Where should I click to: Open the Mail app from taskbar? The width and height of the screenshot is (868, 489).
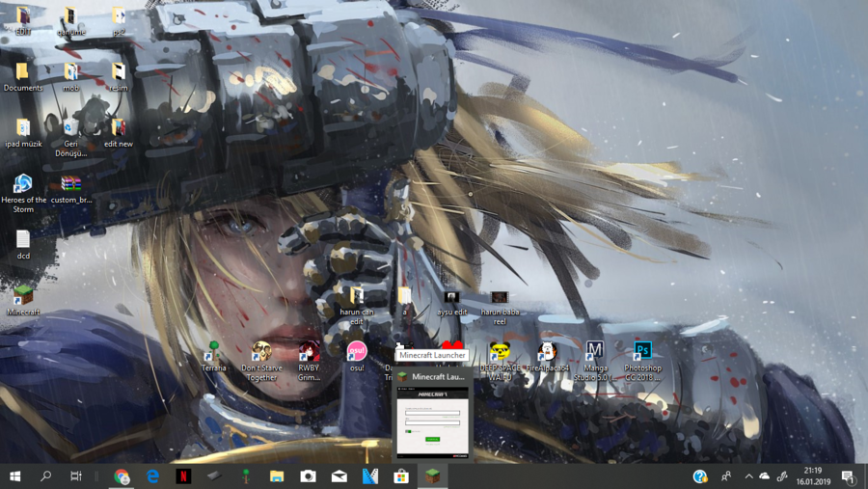[339, 476]
